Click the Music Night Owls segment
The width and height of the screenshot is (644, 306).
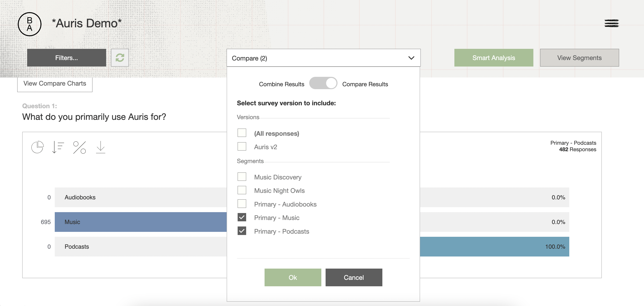pyautogui.click(x=241, y=190)
